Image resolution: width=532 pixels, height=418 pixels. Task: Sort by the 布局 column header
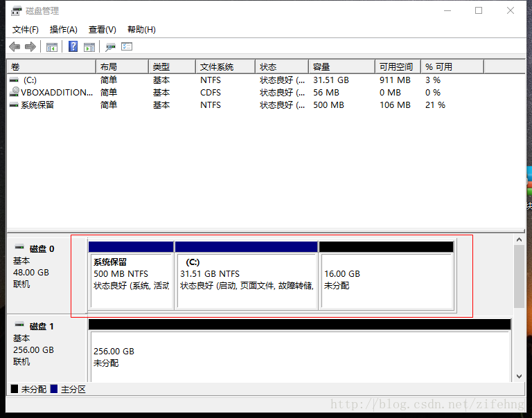(x=122, y=67)
